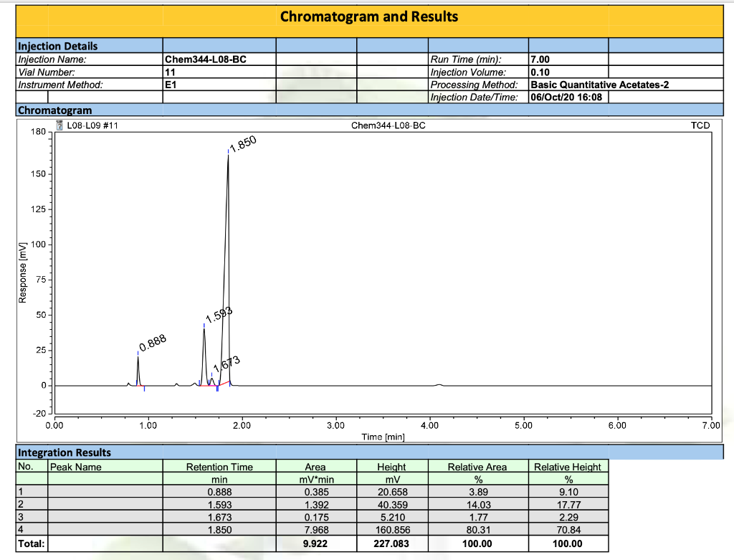Viewport: 734px width, 560px height.
Task: Select injection name value Chem344-L08-BC
Action: (206, 60)
